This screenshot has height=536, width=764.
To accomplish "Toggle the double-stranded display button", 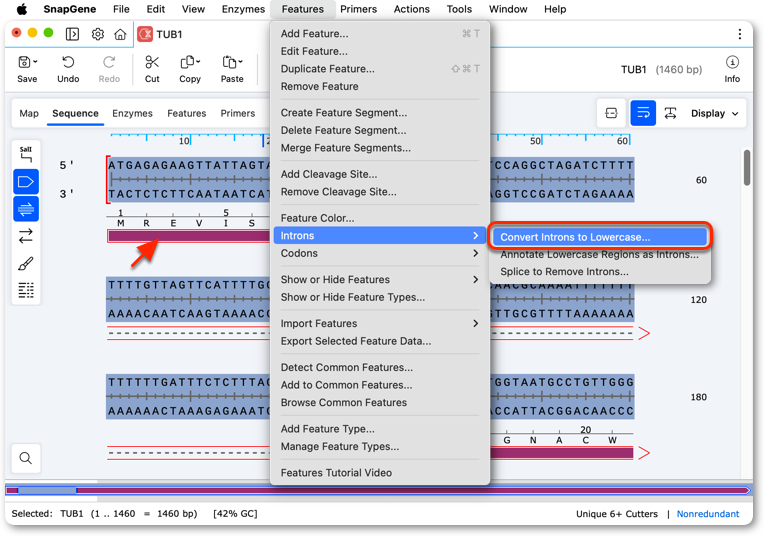I will tap(26, 209).
